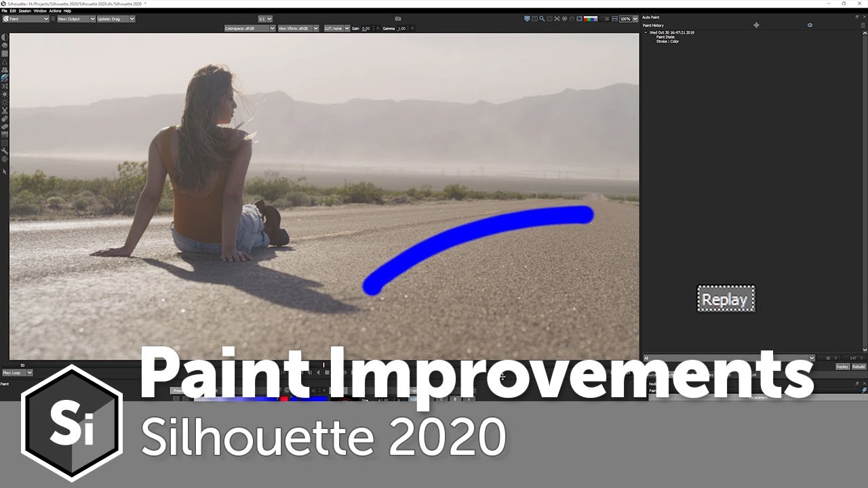Open the Update: Drag dropdown

point(116,19)
